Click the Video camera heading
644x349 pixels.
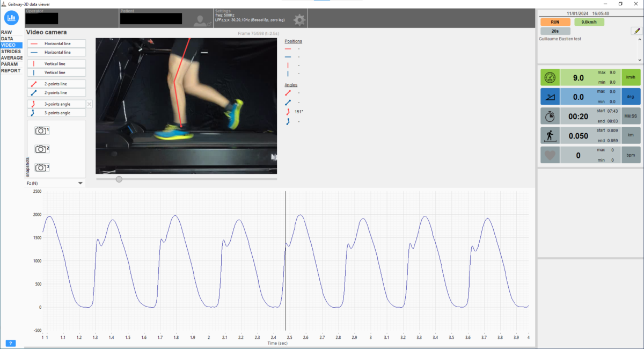[47, 32]
